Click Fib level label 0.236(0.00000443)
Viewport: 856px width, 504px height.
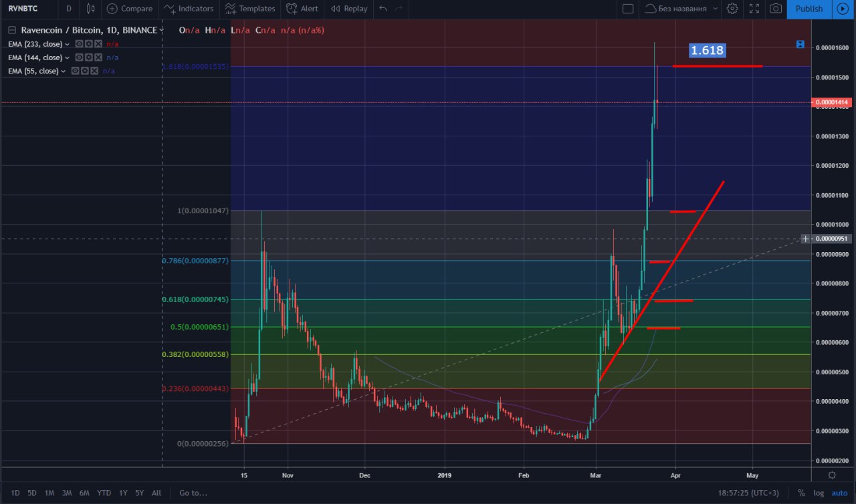click(195, 388)
